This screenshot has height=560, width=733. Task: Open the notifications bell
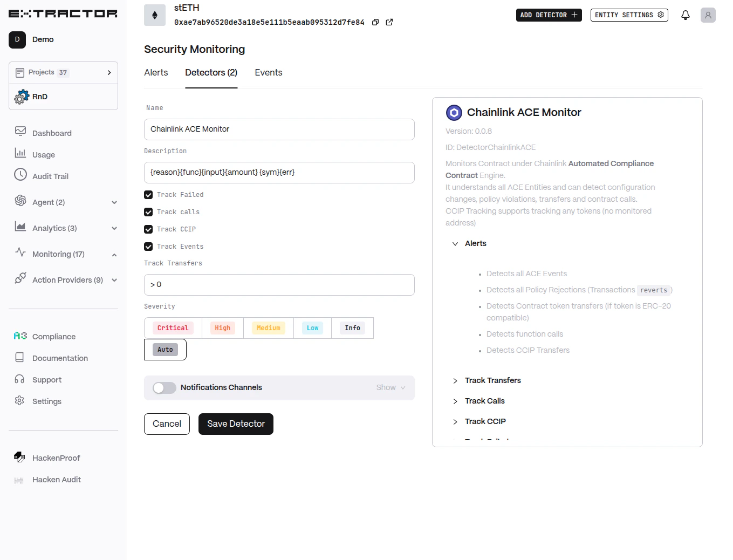click(686, 15)
